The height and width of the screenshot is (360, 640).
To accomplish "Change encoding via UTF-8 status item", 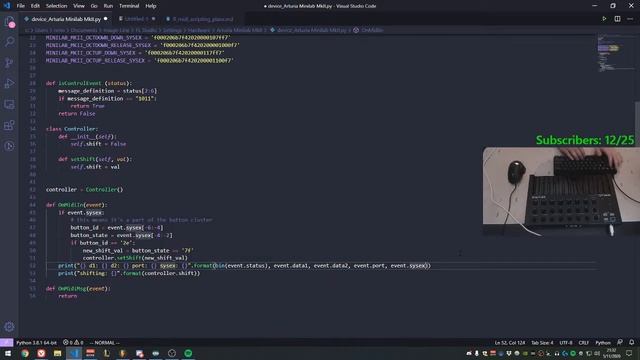I will [x=566, y=342].
